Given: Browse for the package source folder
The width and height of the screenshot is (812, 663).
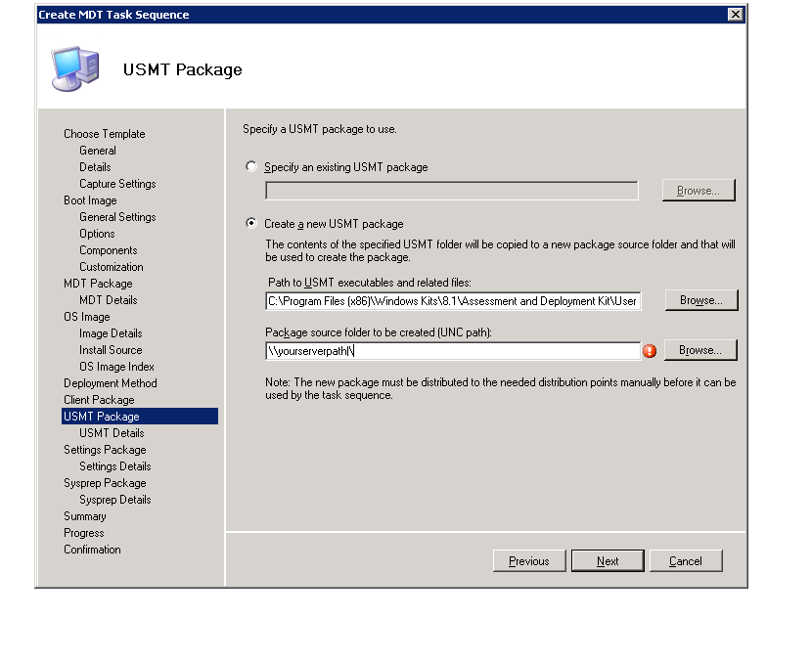Looking at the screenshot, I should [x=700, y=350].
